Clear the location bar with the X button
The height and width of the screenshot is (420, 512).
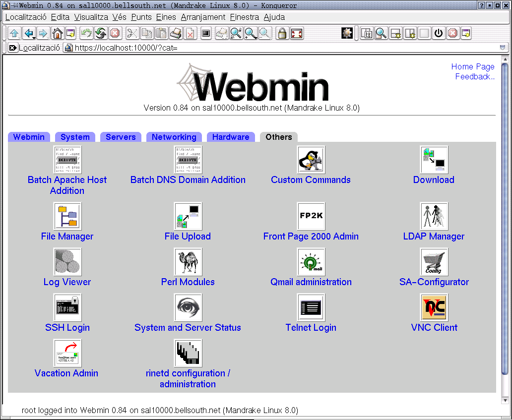(x=12, y=48)
